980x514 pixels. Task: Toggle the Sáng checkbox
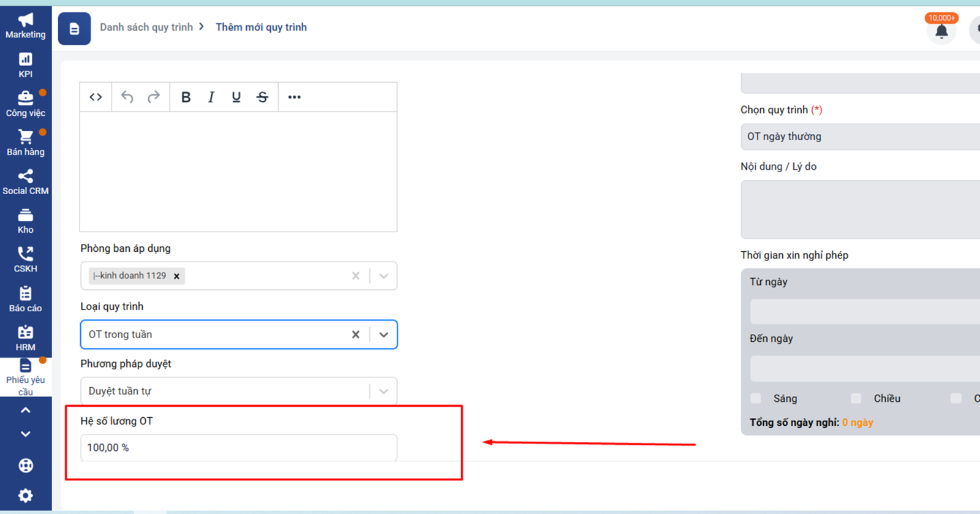pyautogui.click(x=756, y=399)
